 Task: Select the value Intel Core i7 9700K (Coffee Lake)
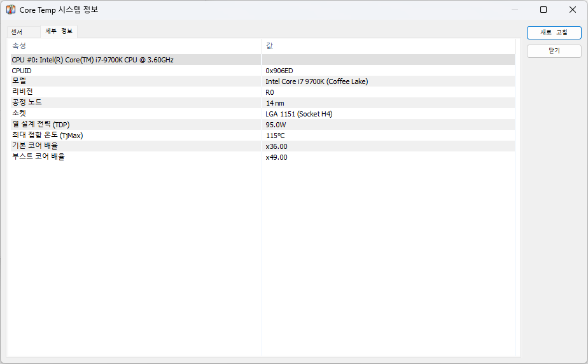click(317, 81)
